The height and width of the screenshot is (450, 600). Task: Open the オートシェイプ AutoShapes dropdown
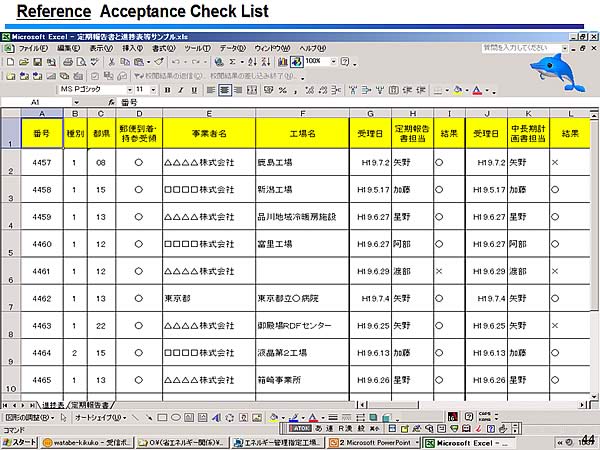pos(101,417)
